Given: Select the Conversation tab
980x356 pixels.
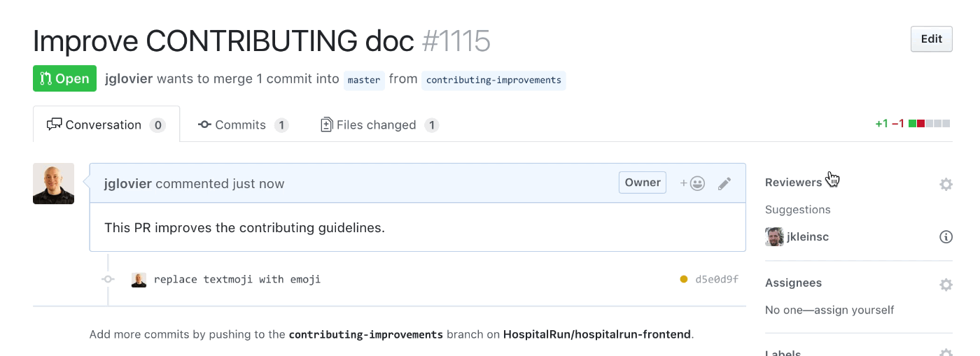Looking at the screenshot, I should 106,125.
